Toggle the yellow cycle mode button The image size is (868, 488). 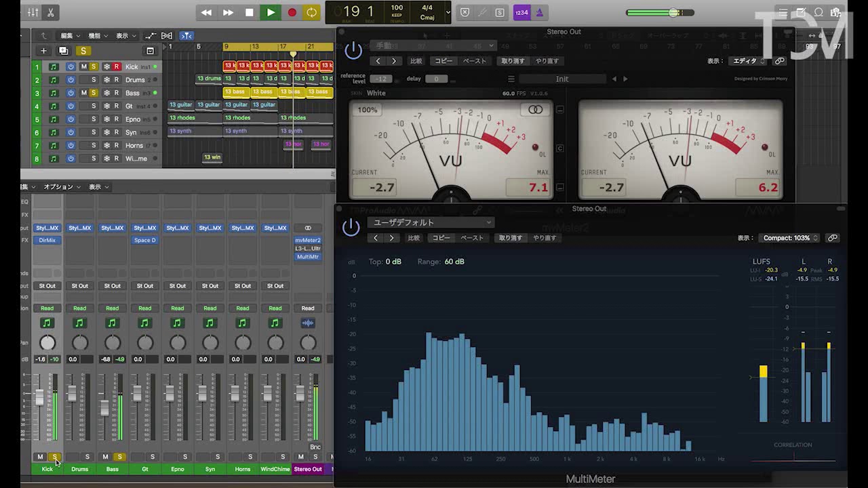[311, 12]
